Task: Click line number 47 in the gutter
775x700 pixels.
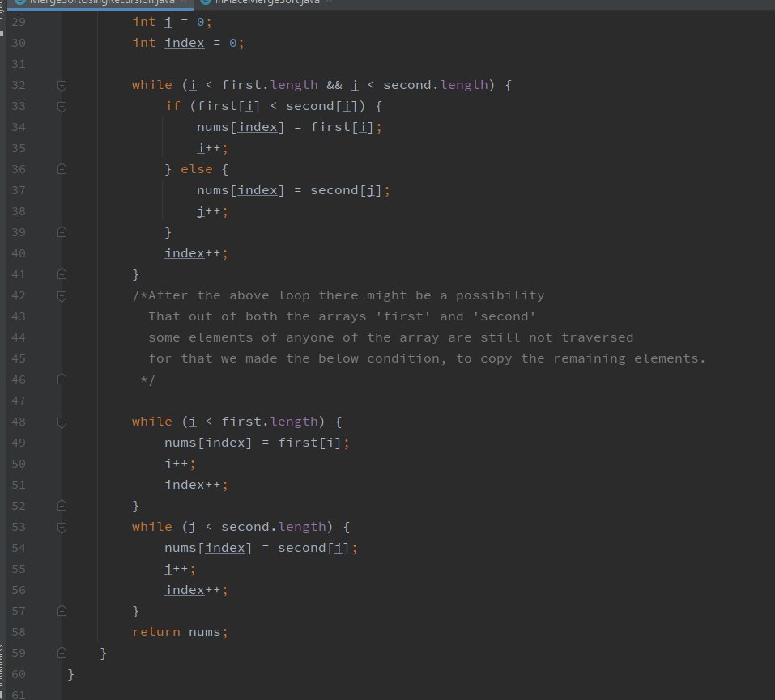Action: pos(19,401)
